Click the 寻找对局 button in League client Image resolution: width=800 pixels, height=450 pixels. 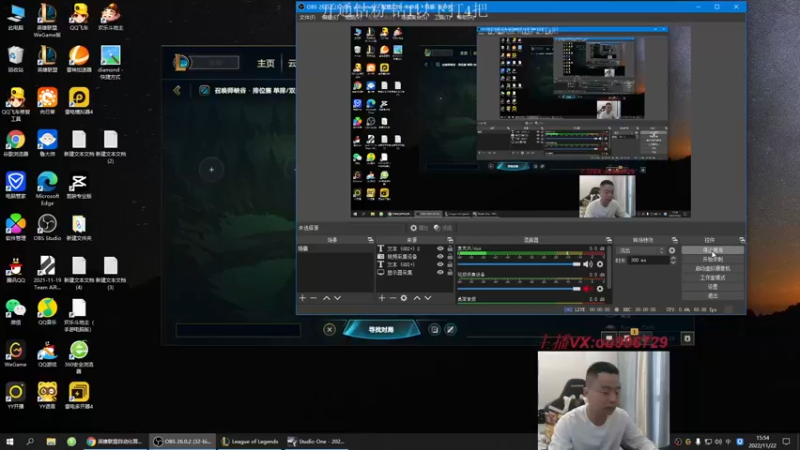point(381,330)
